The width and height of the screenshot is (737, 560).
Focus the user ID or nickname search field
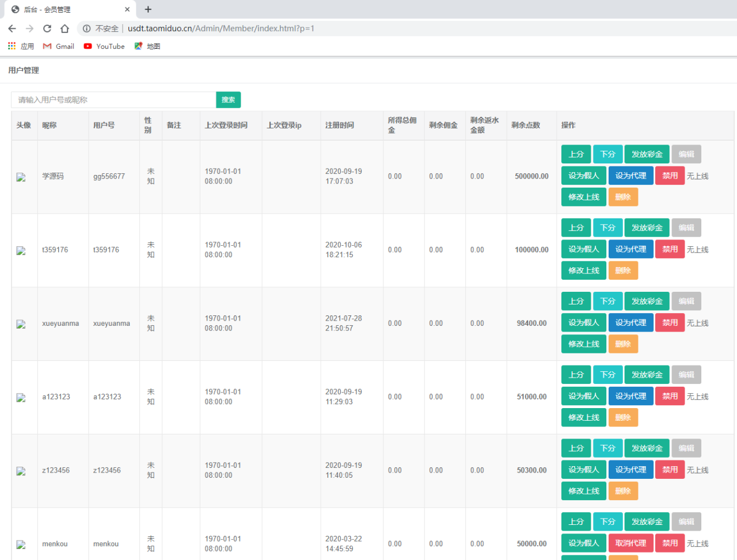(x=113, y=100)
